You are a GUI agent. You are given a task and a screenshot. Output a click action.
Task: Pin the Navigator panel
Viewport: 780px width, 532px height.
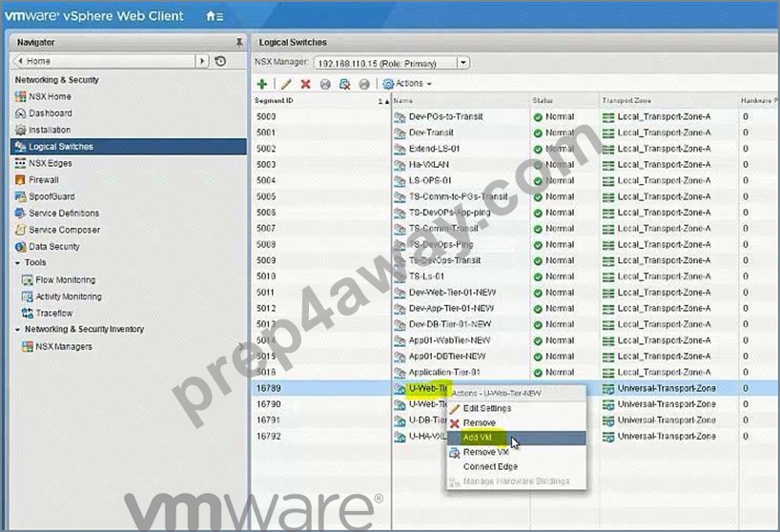[x=239, y=42]
